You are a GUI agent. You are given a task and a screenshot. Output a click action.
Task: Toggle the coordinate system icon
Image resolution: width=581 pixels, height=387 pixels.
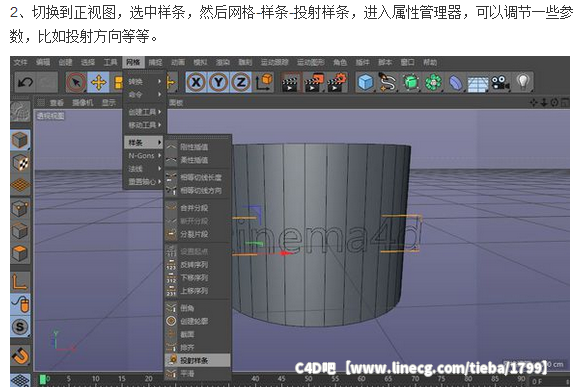pos(264,82)
